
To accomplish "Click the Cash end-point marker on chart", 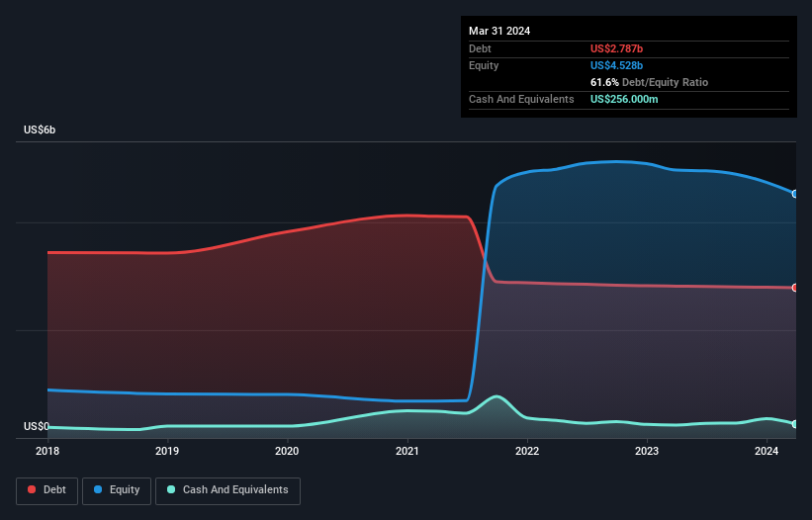I will (x=795, y=424).
